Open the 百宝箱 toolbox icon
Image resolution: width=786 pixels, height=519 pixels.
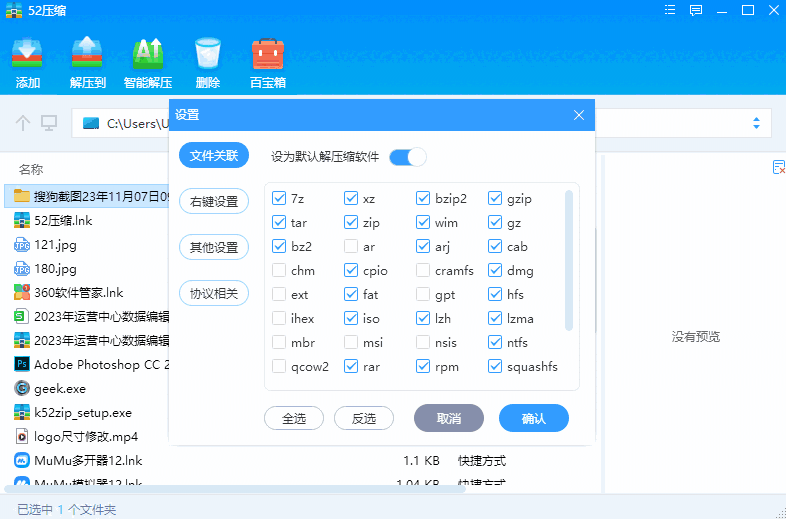coord(268,53)
